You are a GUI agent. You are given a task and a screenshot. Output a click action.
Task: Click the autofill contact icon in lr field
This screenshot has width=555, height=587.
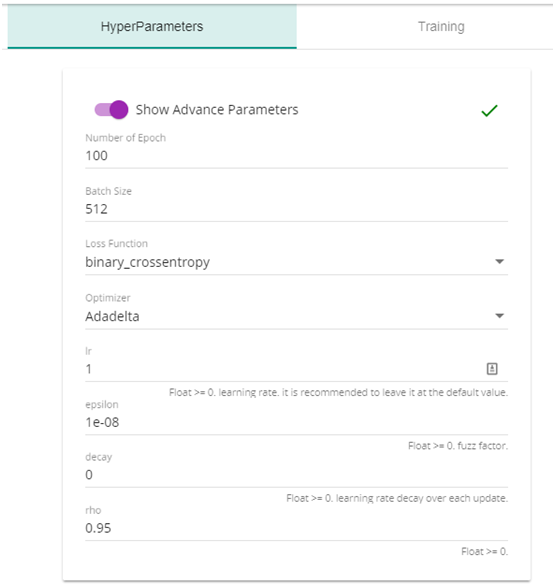pyautogui.click(x=492, y=369)
